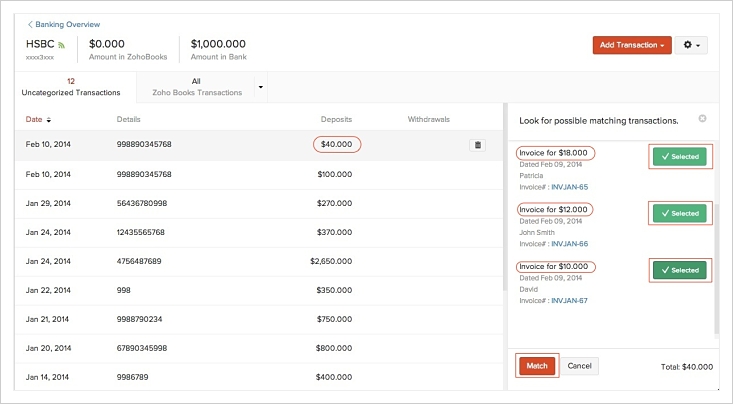The image size is (733, 404).
Task: Click the delete trash icon on first row
Action: 477,145
